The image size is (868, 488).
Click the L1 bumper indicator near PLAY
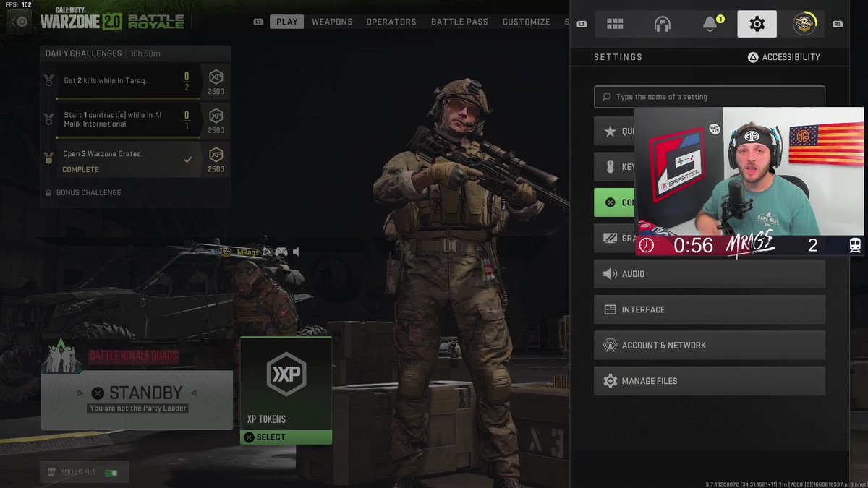coord(258,22)
